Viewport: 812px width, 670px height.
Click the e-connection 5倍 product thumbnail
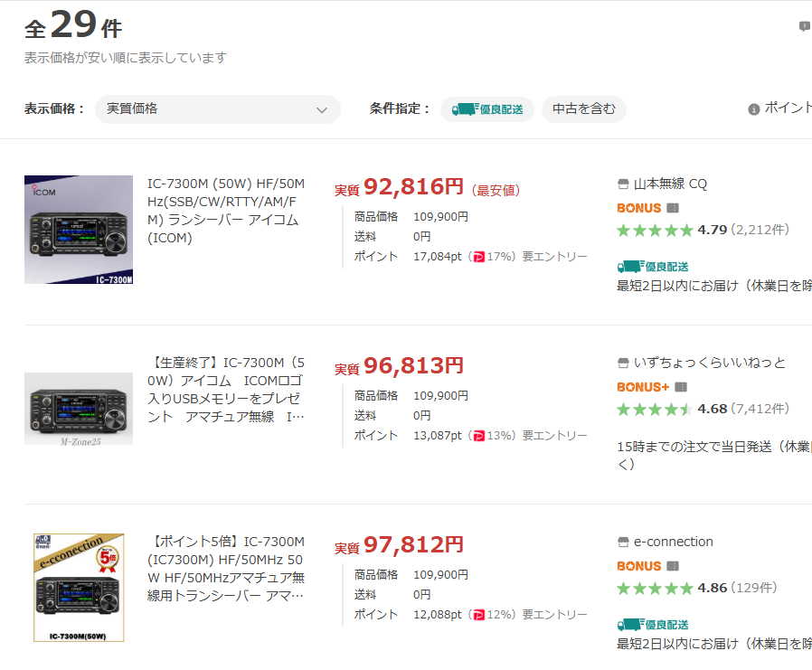[79, 587]
